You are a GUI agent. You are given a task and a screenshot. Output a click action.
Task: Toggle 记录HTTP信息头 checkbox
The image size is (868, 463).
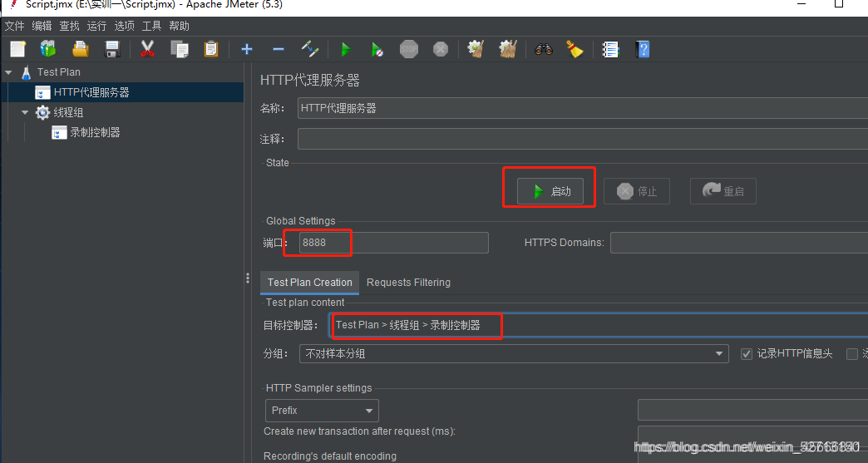click(x=747, y=354)
